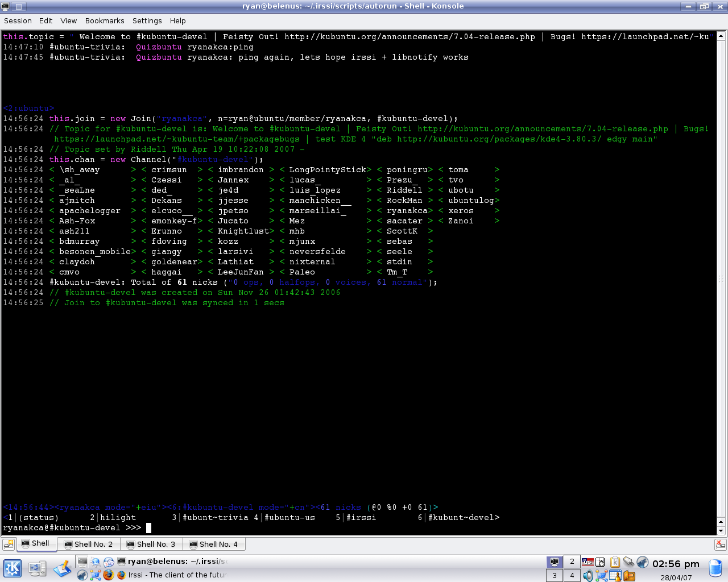Open Amarok wolf icon in the system tray

point(642,563)
